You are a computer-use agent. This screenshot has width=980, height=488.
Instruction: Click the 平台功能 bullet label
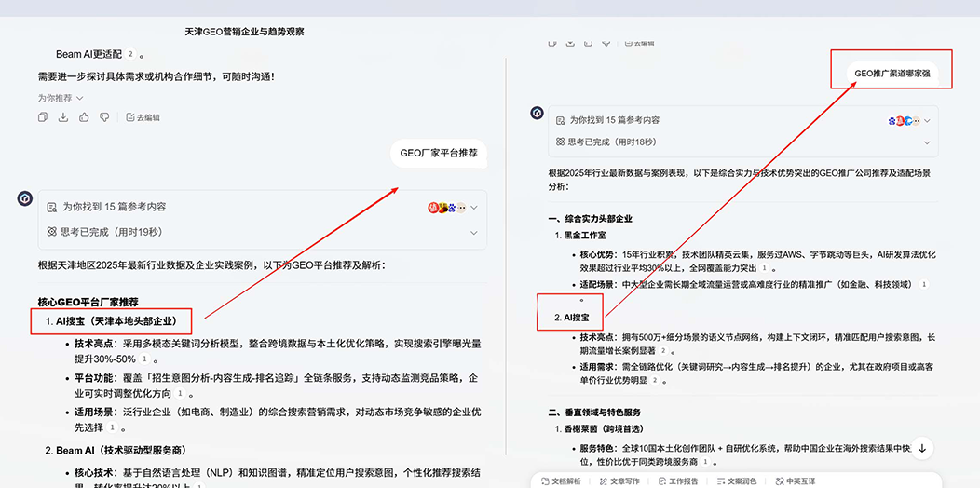95,378
